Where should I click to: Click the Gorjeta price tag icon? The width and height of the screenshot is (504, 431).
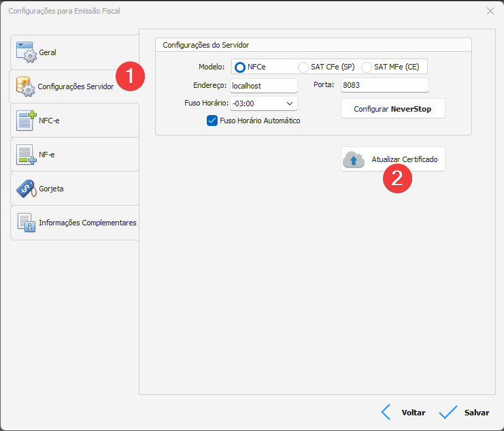click(x=26, y=189)
